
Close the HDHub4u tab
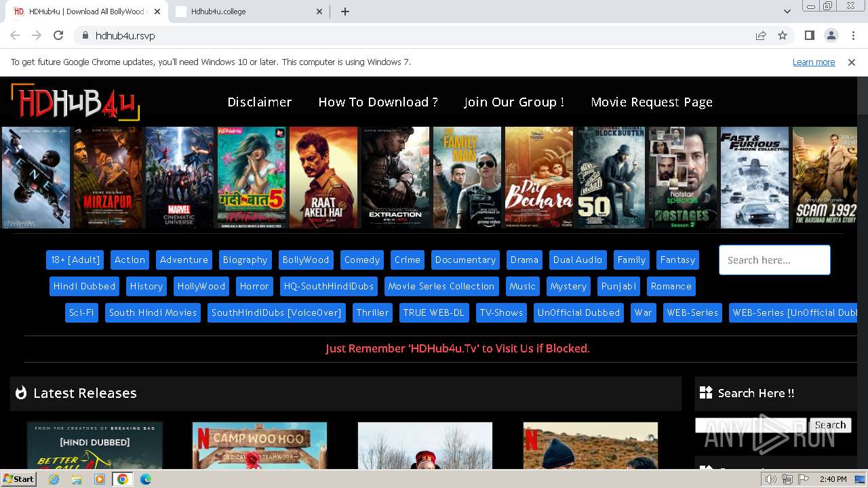pyautogui.click(x=157, y=12)
